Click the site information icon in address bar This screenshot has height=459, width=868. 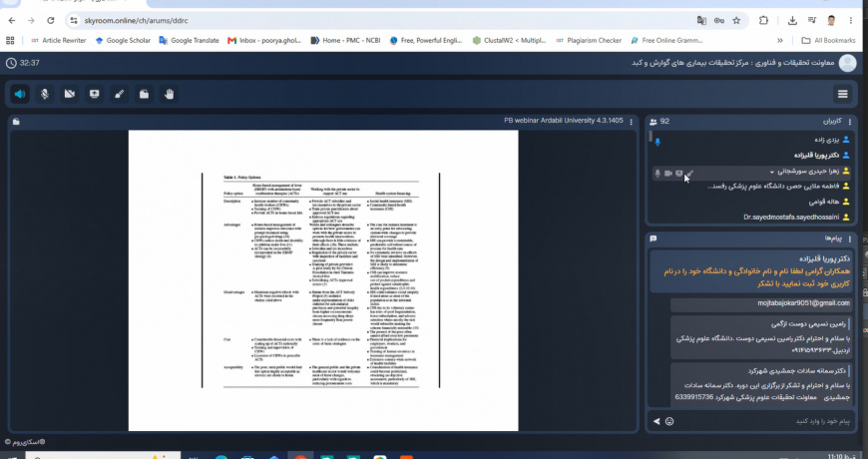point(74,21)
